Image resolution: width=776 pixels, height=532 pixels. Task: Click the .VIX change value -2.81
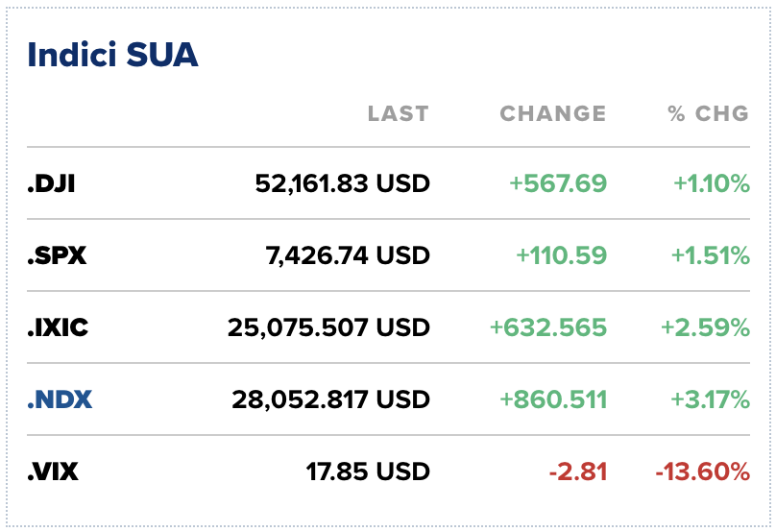point(578,472)
